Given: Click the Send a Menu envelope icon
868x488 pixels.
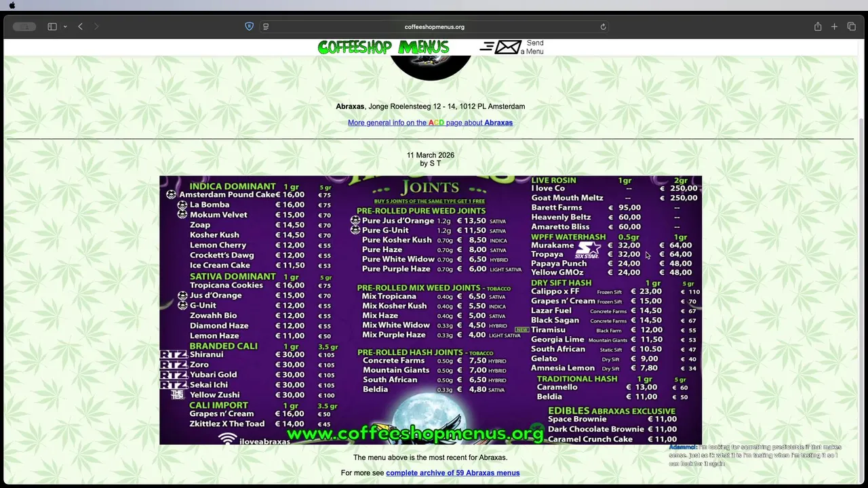Looking at the screenshot, I should point(501,47).
